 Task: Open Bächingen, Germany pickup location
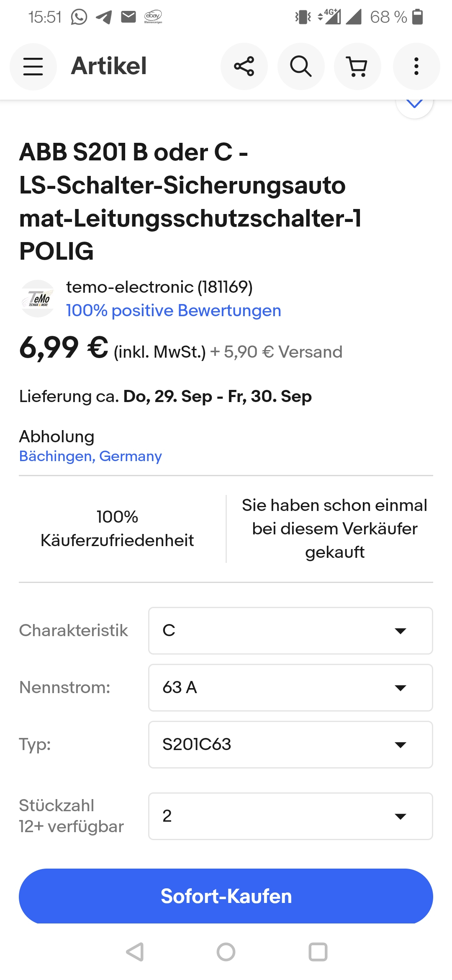coord(90,456)
